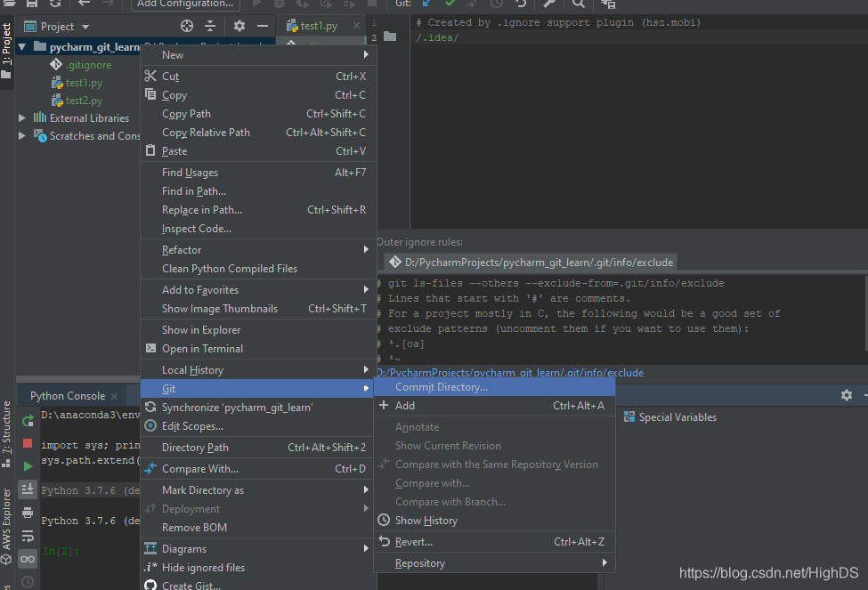Select the .git/info/exclude outer rules tab
This screenshot has height=590, width=868.
tap(531, 263)
